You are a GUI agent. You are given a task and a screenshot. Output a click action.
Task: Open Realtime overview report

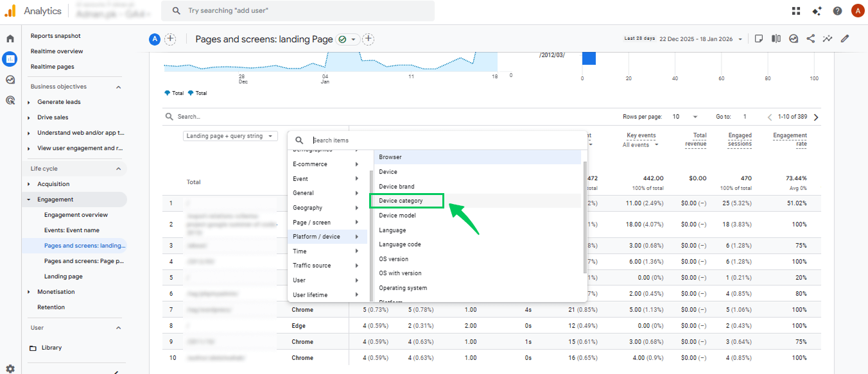pos(56,51)
